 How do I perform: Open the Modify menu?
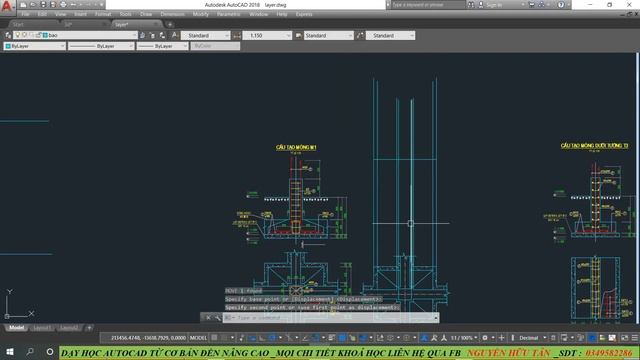tap(200, 14)
